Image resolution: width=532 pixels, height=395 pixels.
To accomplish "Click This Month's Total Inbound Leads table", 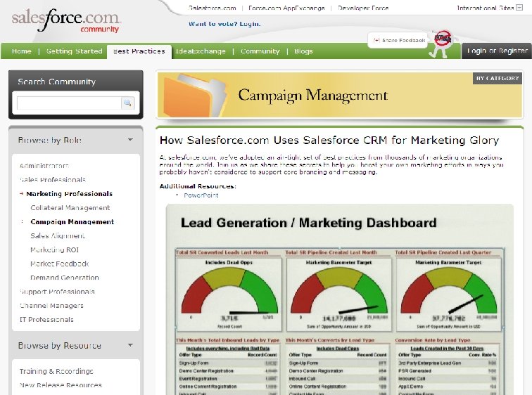I will pyautogui.click(x=228, y=369).
